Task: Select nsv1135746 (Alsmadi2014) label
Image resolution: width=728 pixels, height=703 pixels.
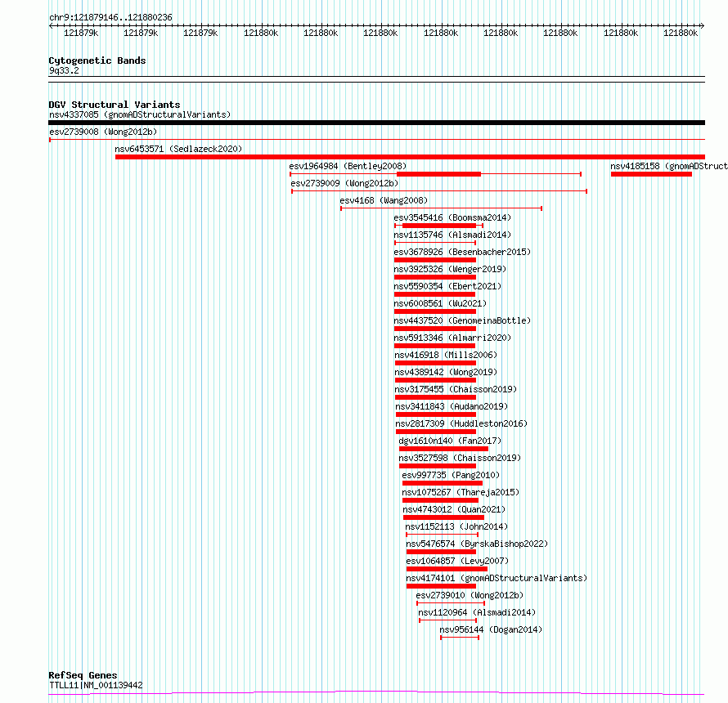Action: pyautogui.click(x=452, y=235)
